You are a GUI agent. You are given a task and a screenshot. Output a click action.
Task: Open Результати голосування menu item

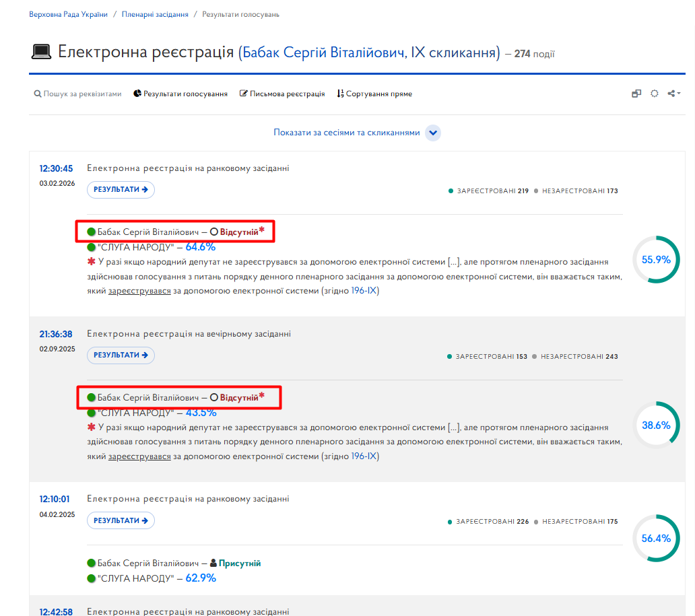180,94
